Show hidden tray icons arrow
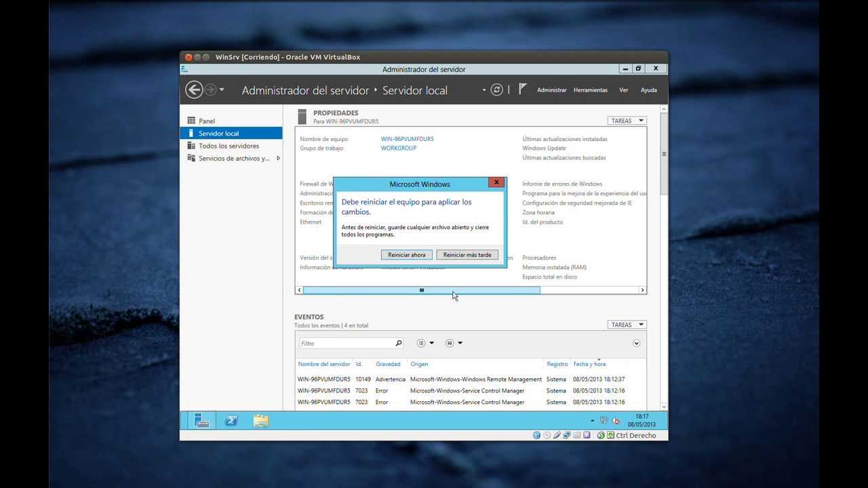868x488 pixels. pos(592,421)
